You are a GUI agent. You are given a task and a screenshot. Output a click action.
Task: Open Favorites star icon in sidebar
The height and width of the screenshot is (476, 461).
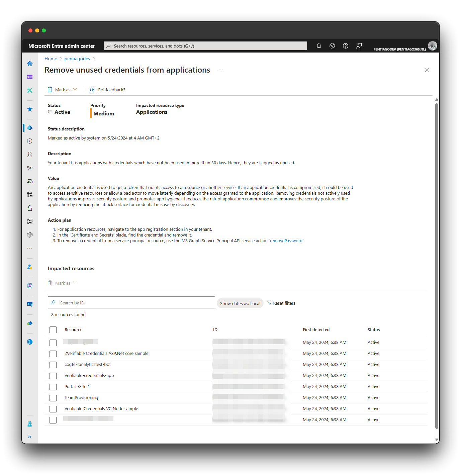(30, 109)
